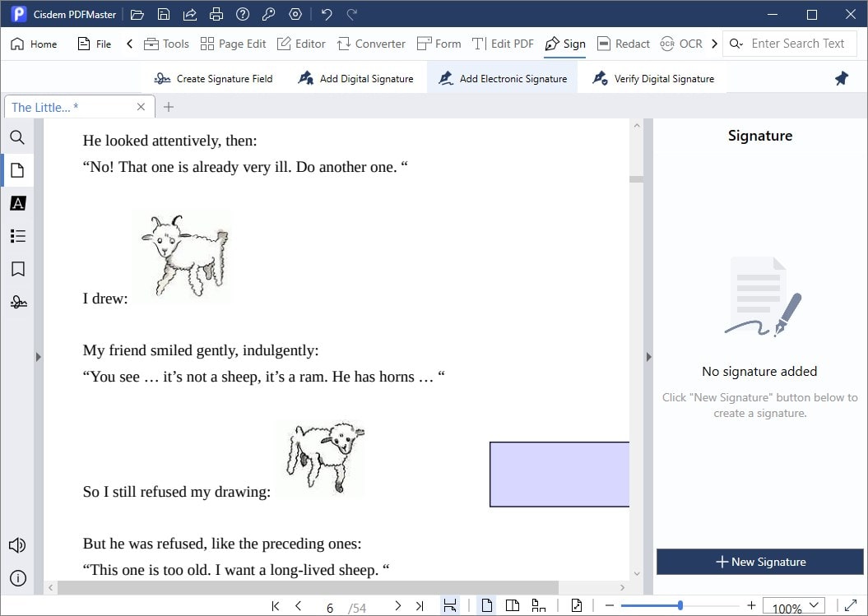
Task: Click Add Digital Signature
Action: pos(355,79)
